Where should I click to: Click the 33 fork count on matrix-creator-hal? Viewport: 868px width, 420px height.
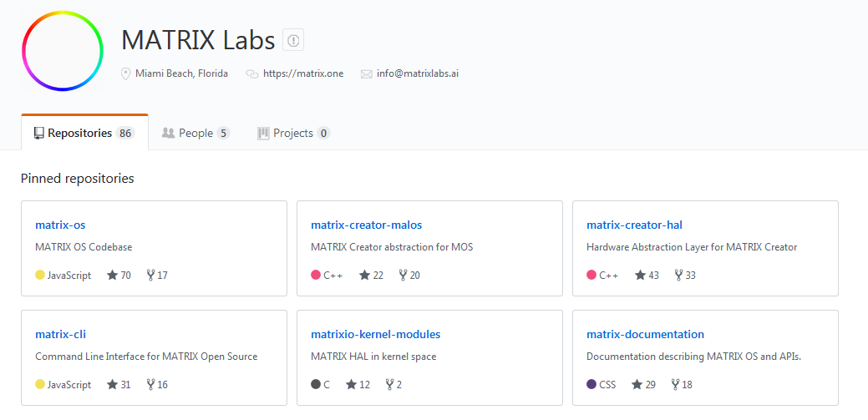(x=690, y=275)
